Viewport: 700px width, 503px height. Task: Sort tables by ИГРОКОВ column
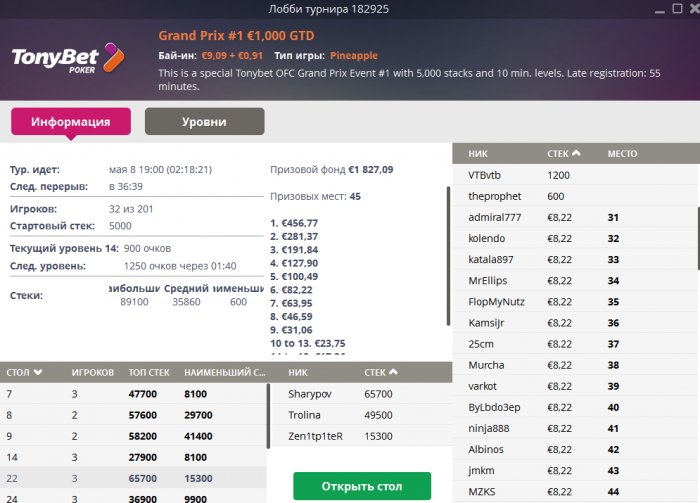92,372
